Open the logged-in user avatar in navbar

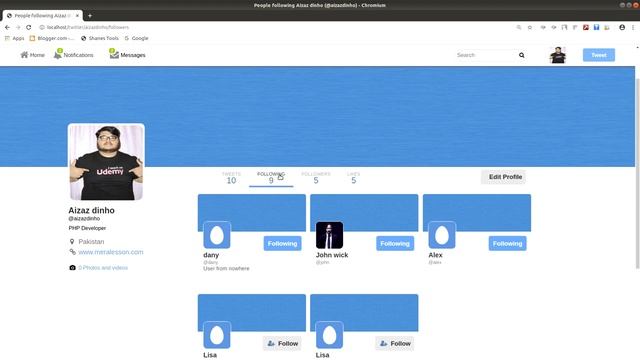(x=558, y=55)
